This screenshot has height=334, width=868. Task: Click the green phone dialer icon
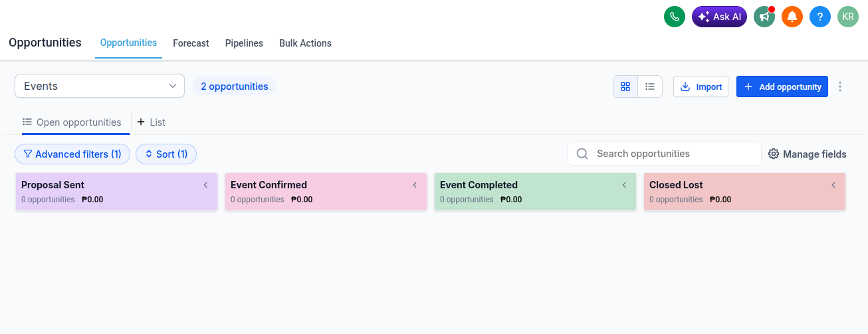pyautogui.click(x=675, y=17)
